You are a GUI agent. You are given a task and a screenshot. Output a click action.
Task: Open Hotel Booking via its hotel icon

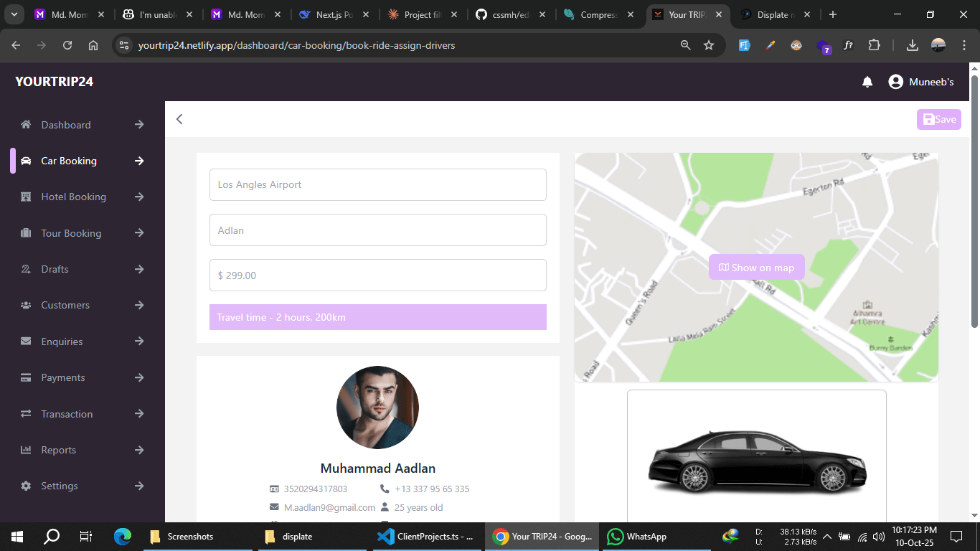pos(26,197)
